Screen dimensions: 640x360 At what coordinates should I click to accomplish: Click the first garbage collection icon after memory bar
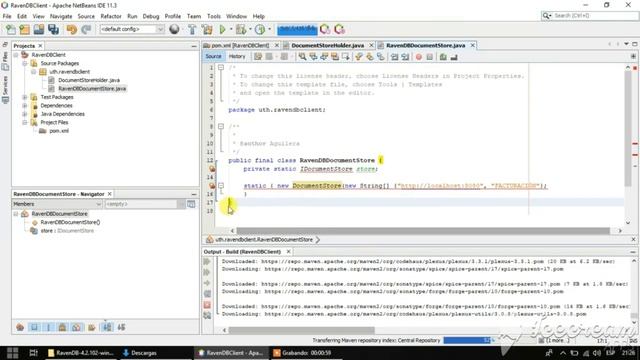point(325,29)
